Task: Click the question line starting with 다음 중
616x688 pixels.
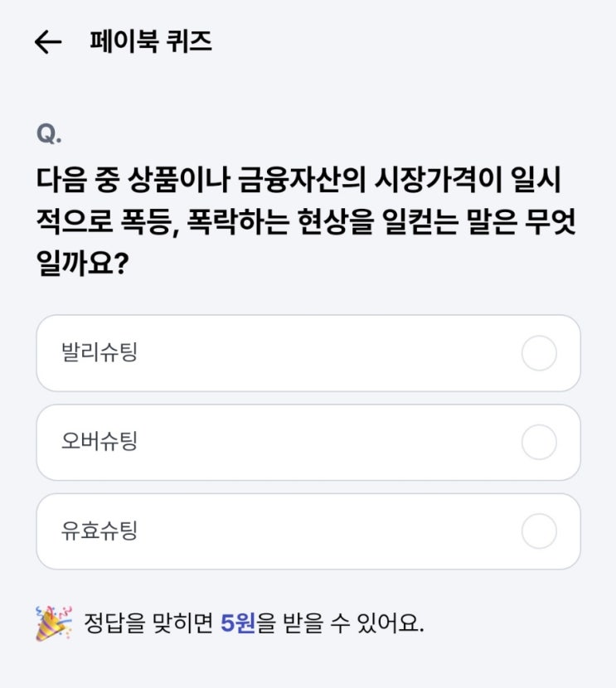Action: [x=305, y=179]
